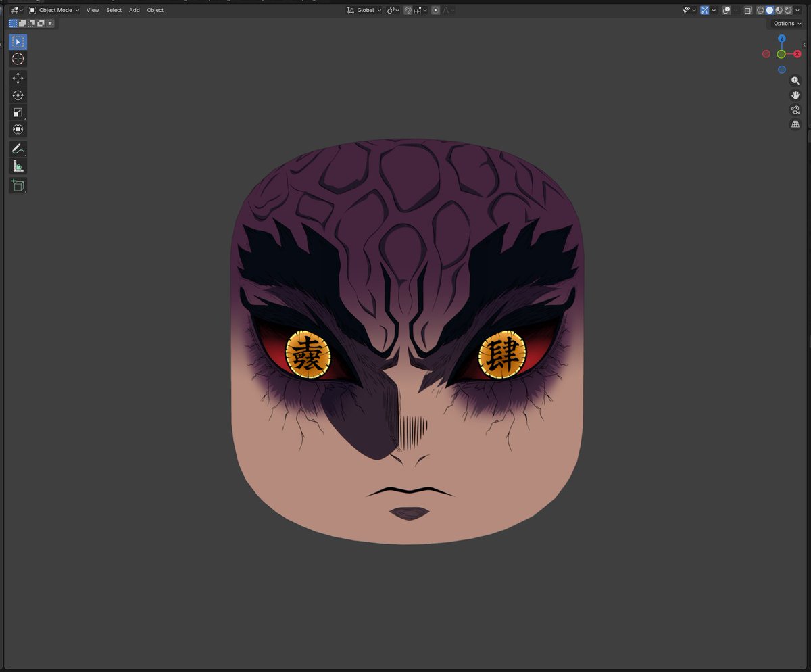Select the 3D Cursor tool

click(x=18, y=59)
